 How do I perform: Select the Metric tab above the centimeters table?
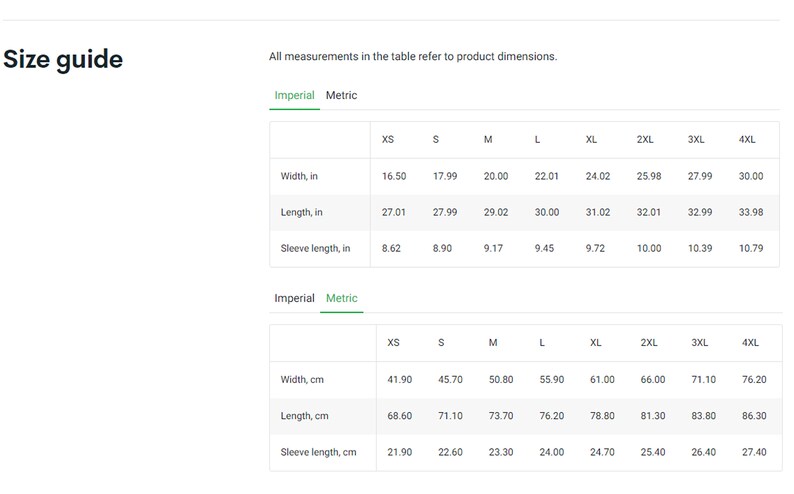pos(341,298)
